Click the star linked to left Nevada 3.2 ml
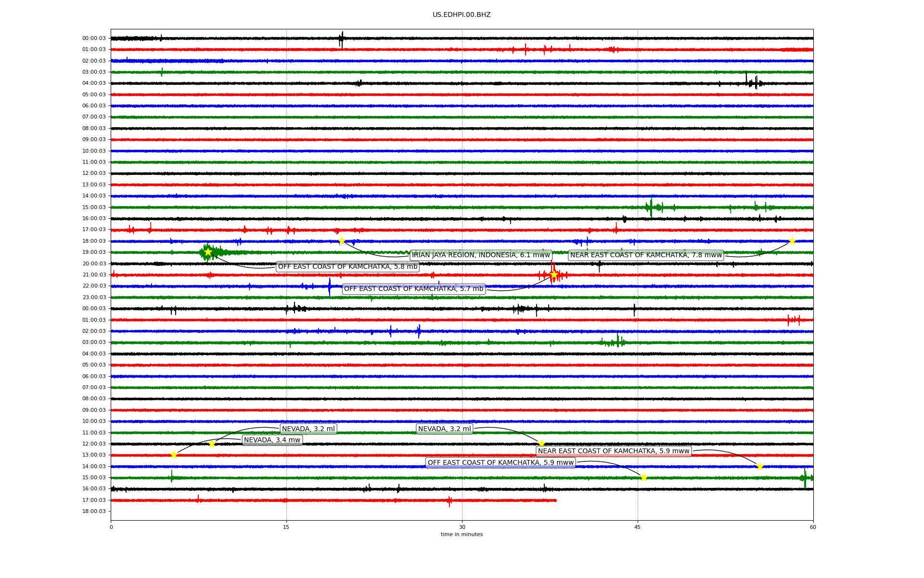Screen dimensions: 924x578 pyautogui.click(x=212, y=444)
